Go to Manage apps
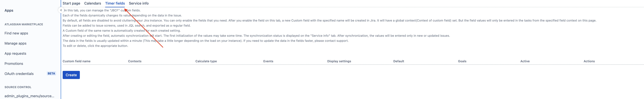 point(16,43)
